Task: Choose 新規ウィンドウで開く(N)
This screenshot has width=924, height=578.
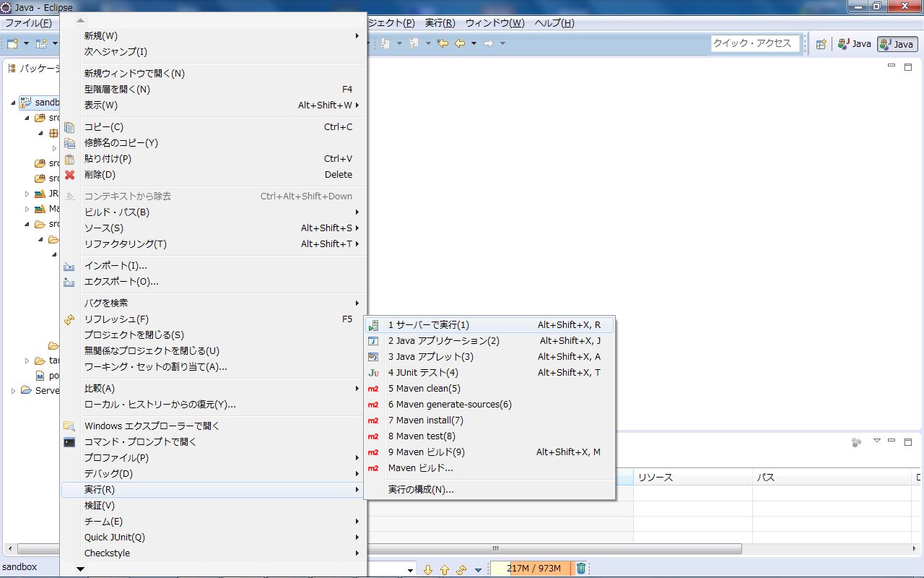Action: click(x=214, y=74)
